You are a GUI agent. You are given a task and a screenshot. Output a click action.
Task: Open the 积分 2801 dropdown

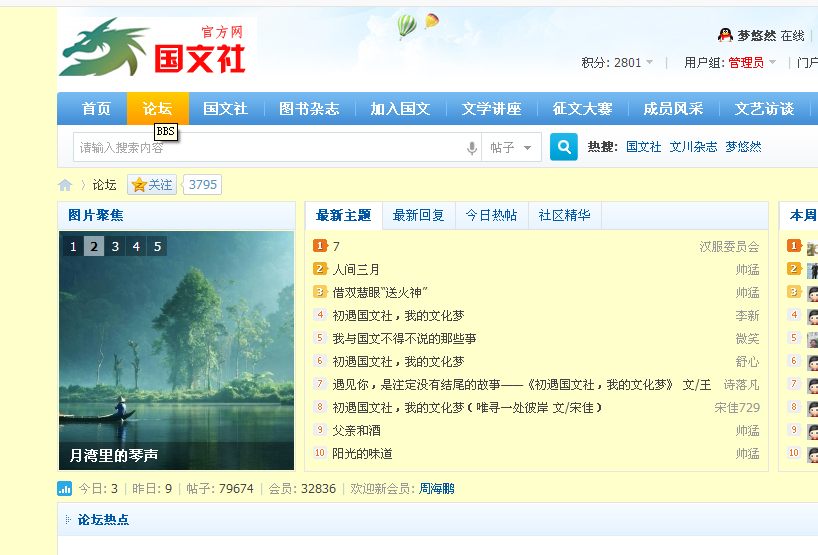(x=618, y=63)
